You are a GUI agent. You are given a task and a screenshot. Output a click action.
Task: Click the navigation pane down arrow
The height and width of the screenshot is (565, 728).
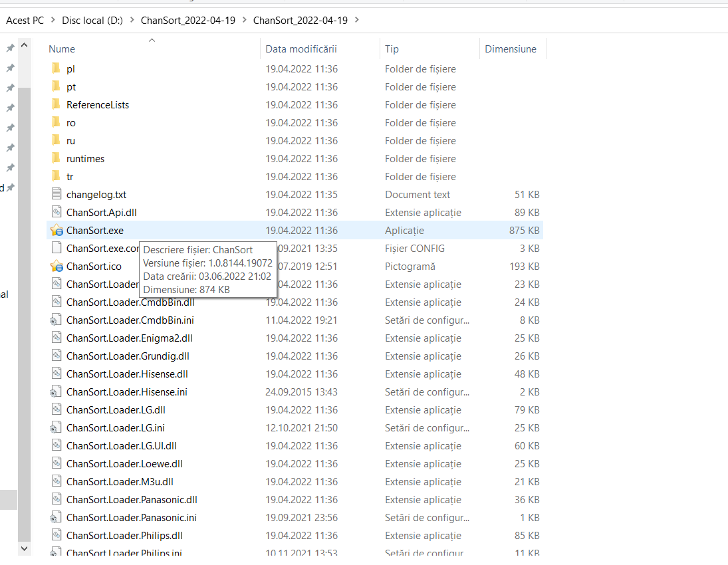[25, 548]
